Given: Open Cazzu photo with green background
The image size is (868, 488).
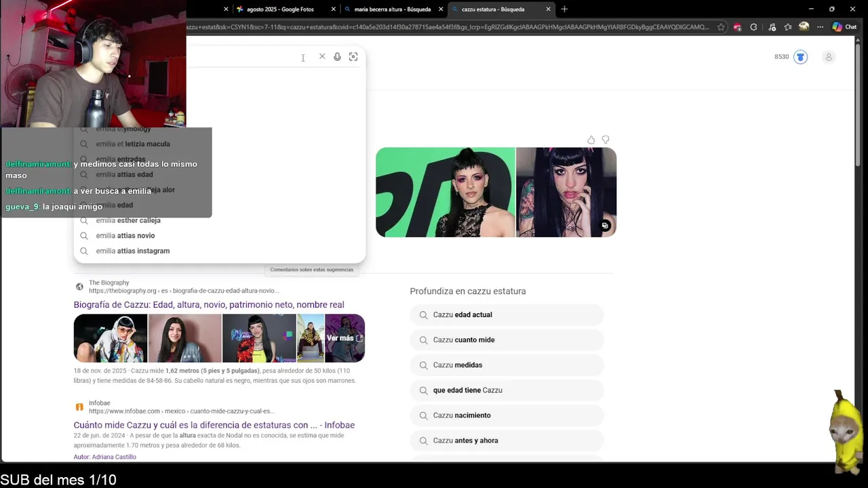Looking at the screenshot, I should pos(446,192).
